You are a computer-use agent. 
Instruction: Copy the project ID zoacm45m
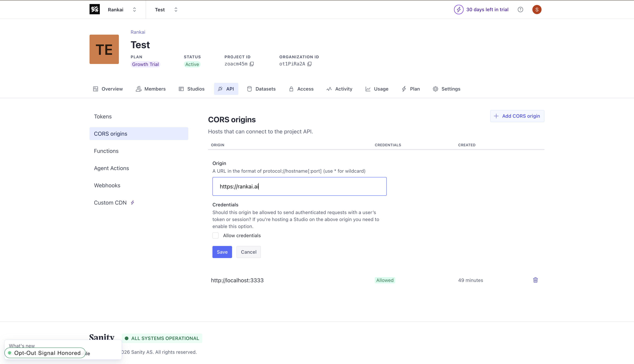(x=252, y=64)
